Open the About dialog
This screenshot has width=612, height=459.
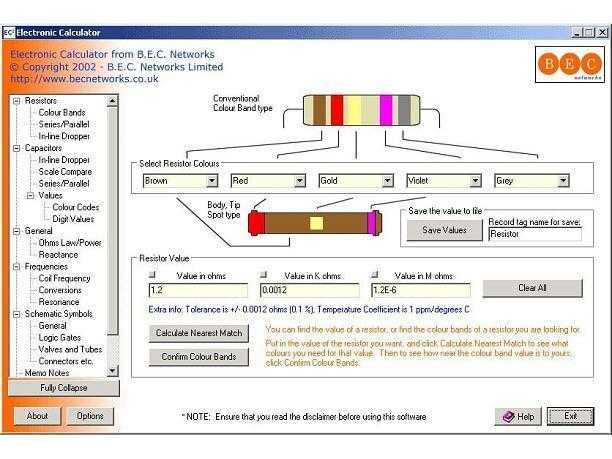37,416
